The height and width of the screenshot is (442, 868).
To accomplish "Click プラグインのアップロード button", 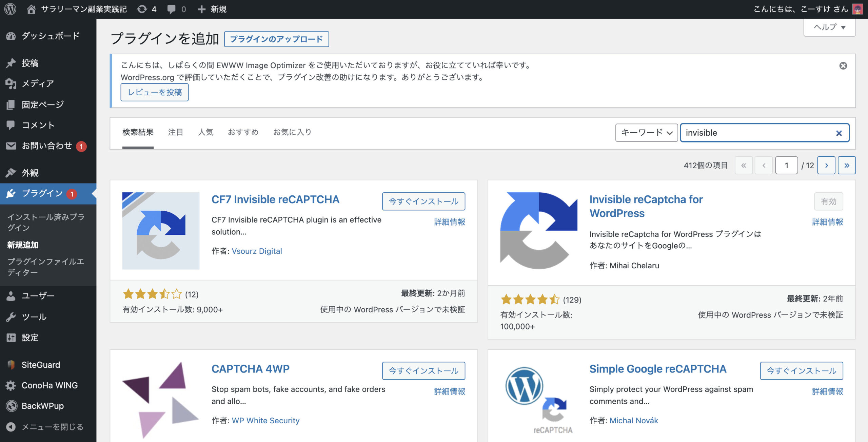I will pyautogui.click(x=276, y=39).
